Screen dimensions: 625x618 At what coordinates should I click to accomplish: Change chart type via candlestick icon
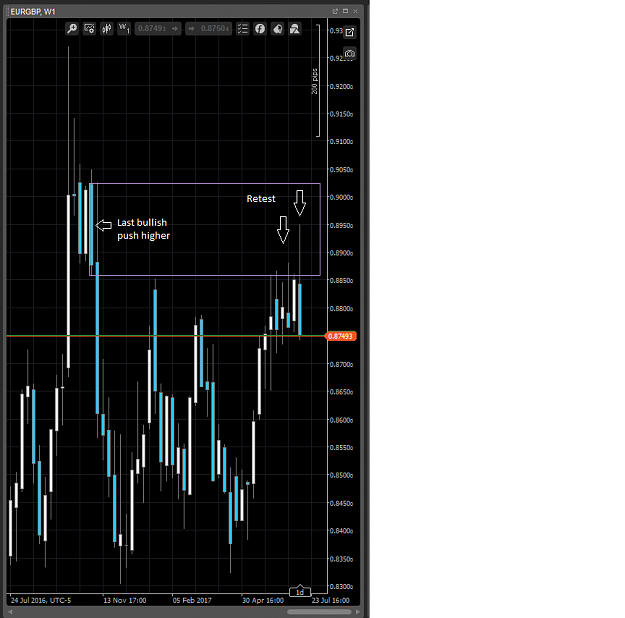tap(107, 29)
